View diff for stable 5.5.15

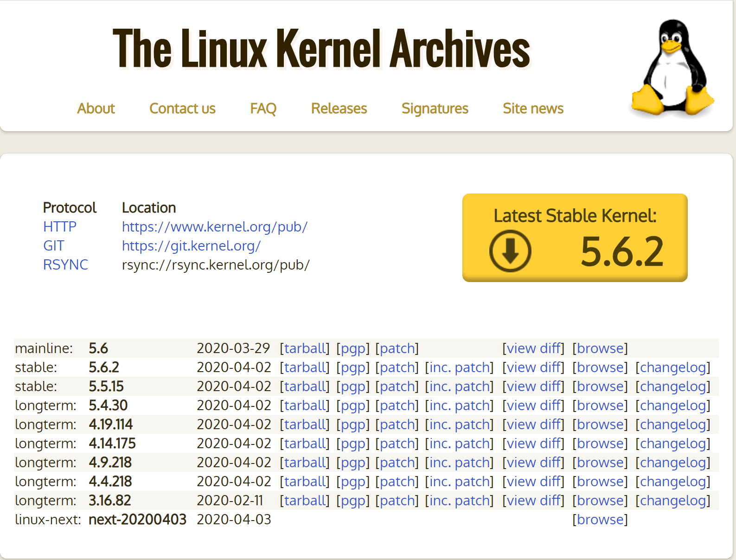(534, 386)
